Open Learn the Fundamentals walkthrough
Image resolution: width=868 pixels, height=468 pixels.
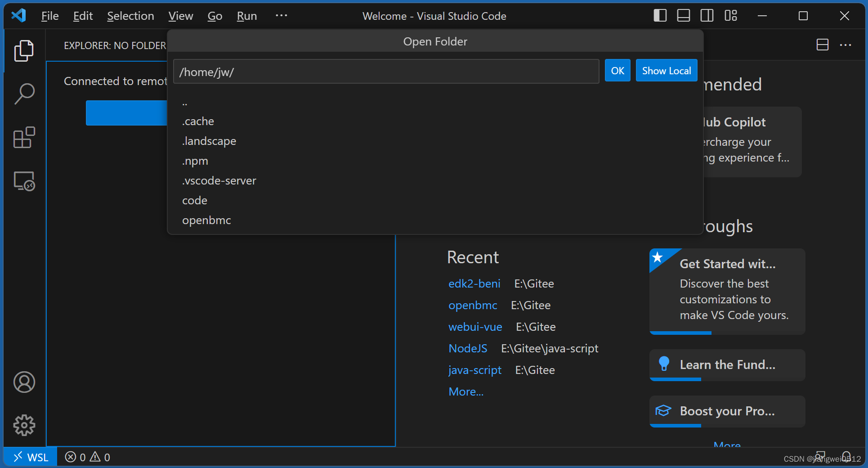point(727,365)
